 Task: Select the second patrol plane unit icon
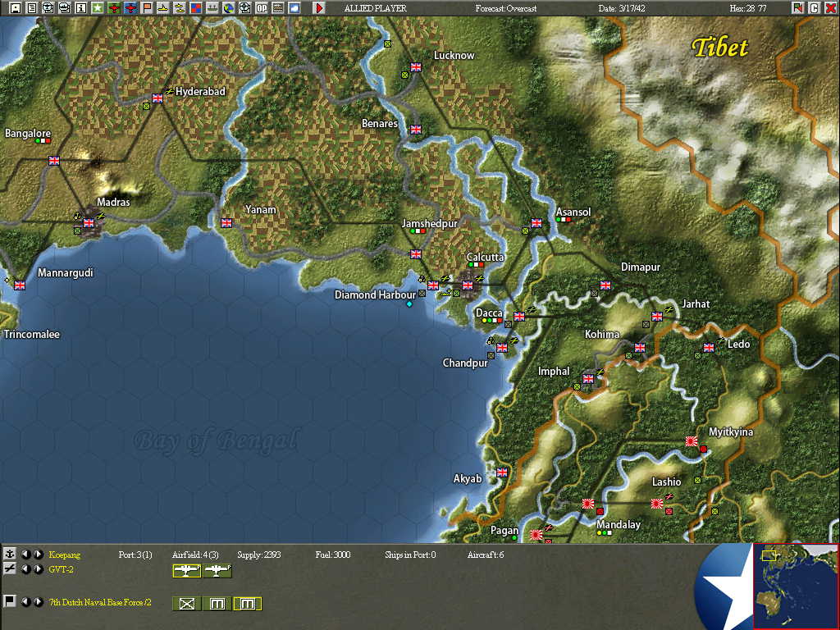(x=217, y=571)
